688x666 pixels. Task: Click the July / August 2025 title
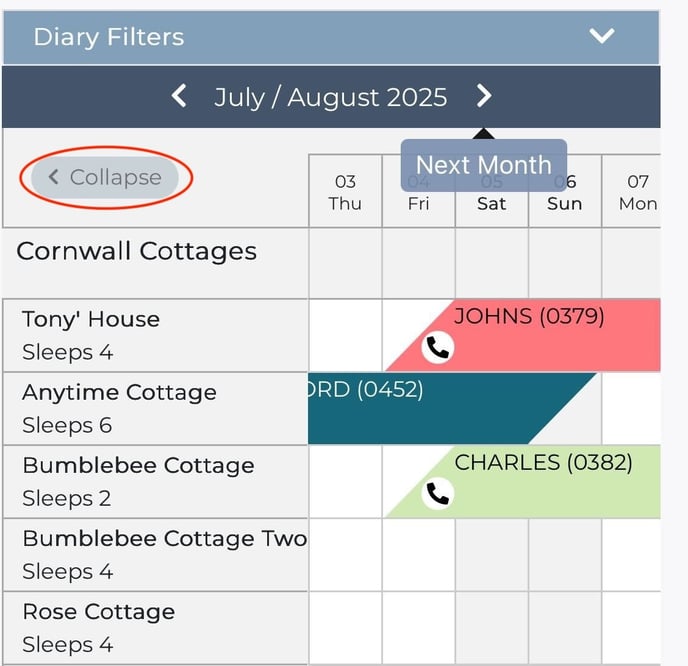point(330,97)
